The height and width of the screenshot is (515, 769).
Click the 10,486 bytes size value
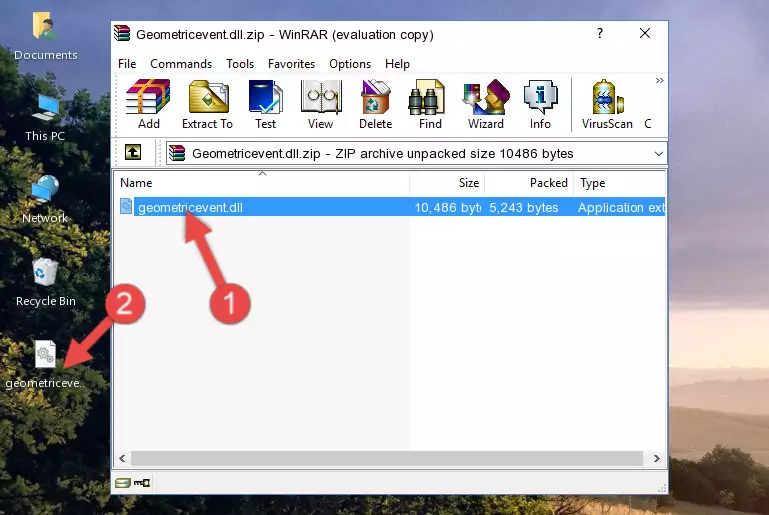click(448, 207)
